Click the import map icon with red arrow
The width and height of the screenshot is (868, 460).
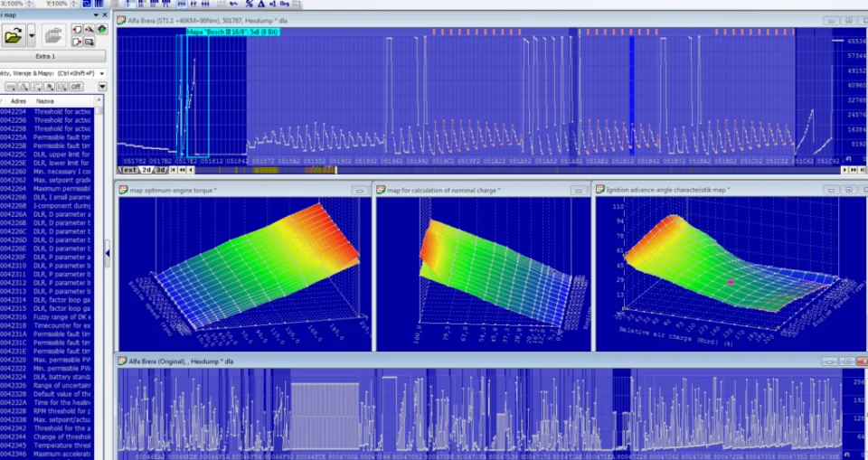(76, 29)
